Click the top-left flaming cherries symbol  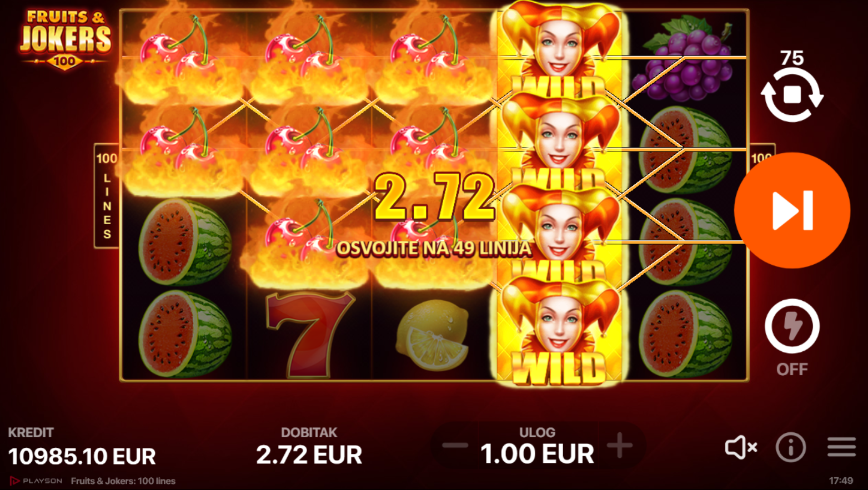coord(183,58)
